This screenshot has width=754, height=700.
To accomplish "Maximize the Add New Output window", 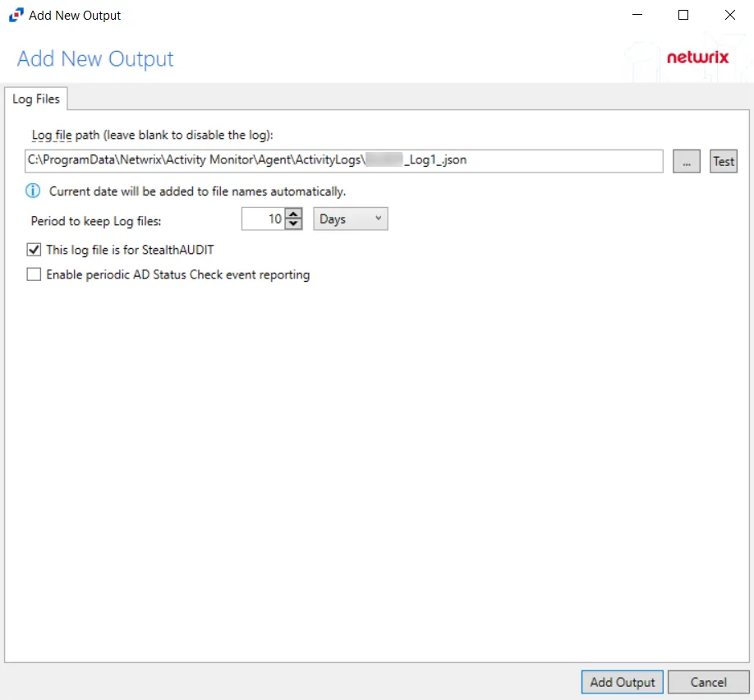I will [x=683, y=15].
